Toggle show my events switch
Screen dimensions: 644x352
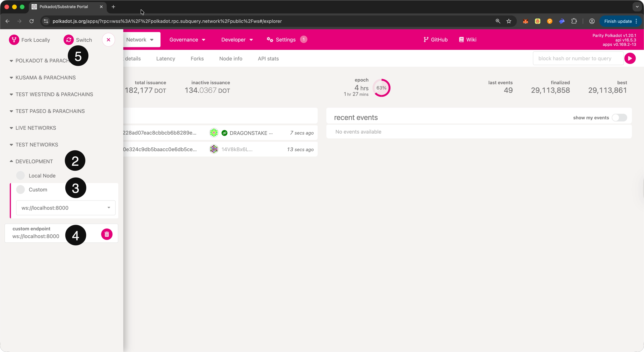pyautogui.click(x=619, y=118)
